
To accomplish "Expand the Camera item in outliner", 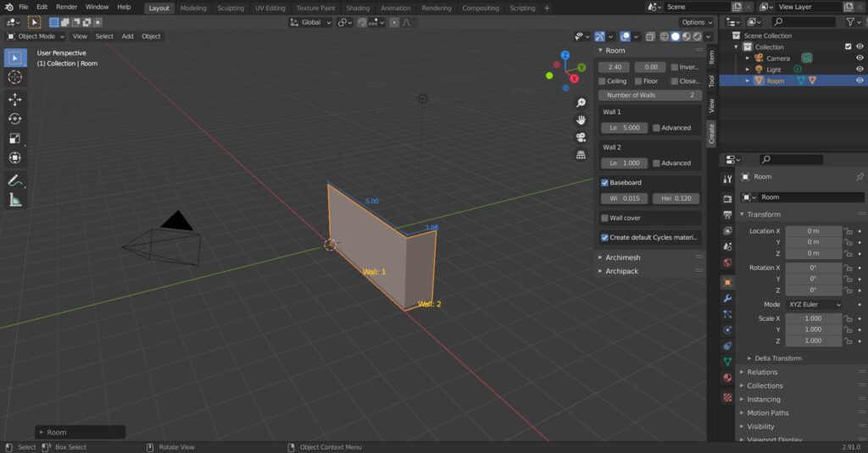I will (748, 58).
